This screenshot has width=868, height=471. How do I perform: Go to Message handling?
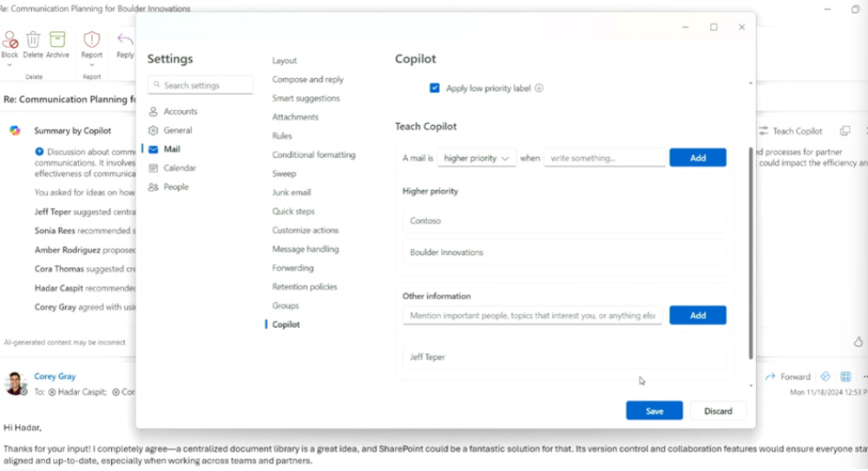[x=306, y=249]
